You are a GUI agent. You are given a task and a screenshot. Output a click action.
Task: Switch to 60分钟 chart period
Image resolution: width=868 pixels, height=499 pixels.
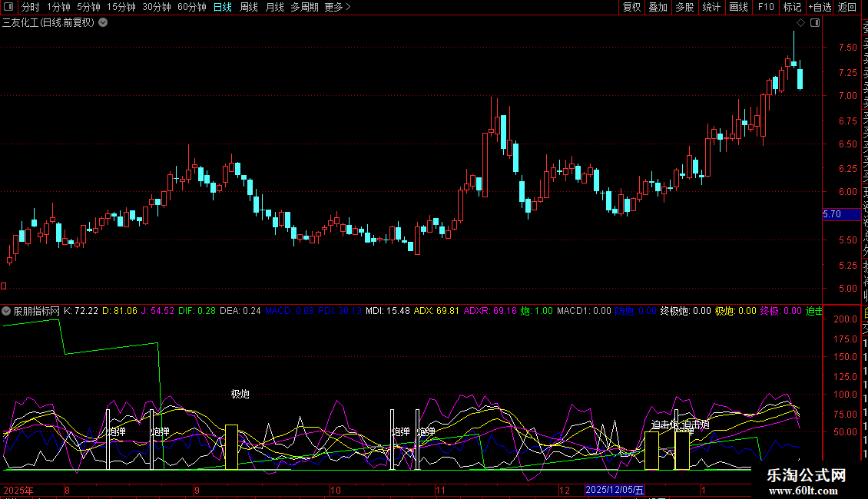coord(191,7)
